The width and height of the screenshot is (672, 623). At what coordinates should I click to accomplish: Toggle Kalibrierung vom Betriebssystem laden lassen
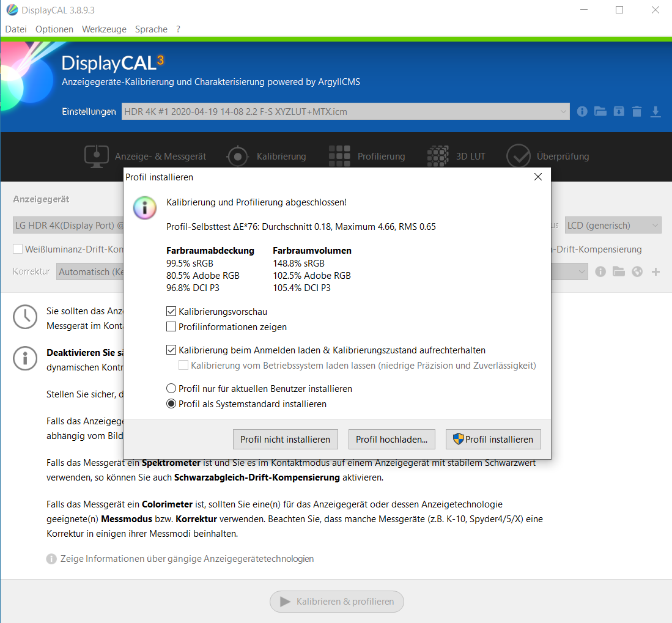[x=183, y=366]
